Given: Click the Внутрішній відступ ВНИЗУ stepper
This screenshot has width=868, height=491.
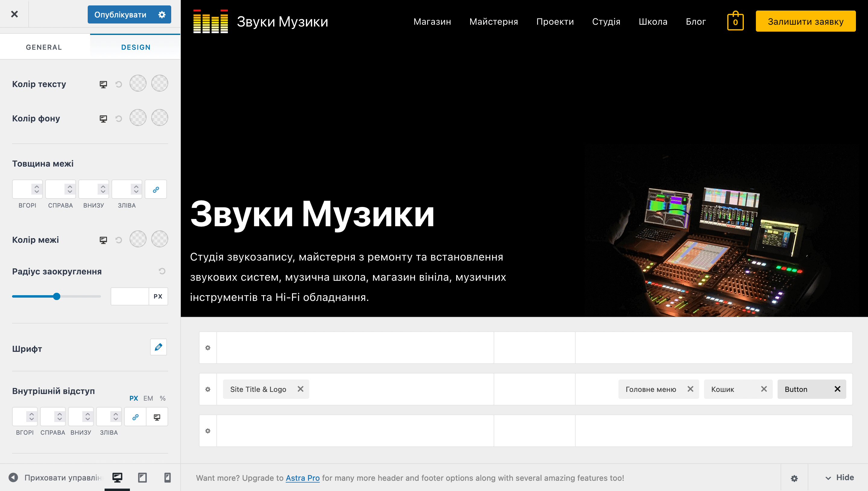Looking at the screenshot, I should (x=87, y=417).
